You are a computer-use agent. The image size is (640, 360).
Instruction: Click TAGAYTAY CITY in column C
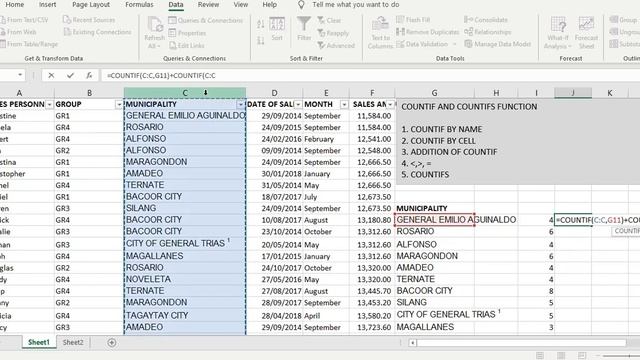157,316
